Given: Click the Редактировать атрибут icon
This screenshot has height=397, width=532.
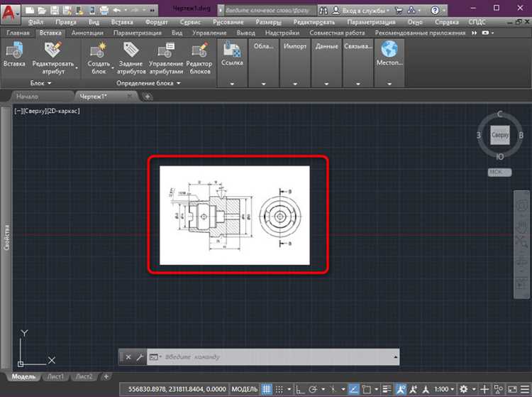Looking at the screenshot, I should 53,50.
